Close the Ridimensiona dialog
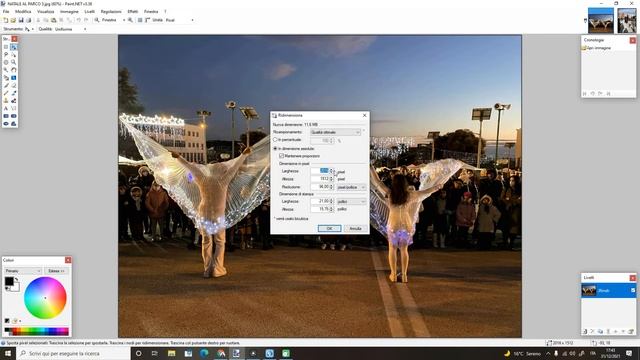Image resolution: width=640 pixels, height=360 pixels. click(x=364, y=116)
